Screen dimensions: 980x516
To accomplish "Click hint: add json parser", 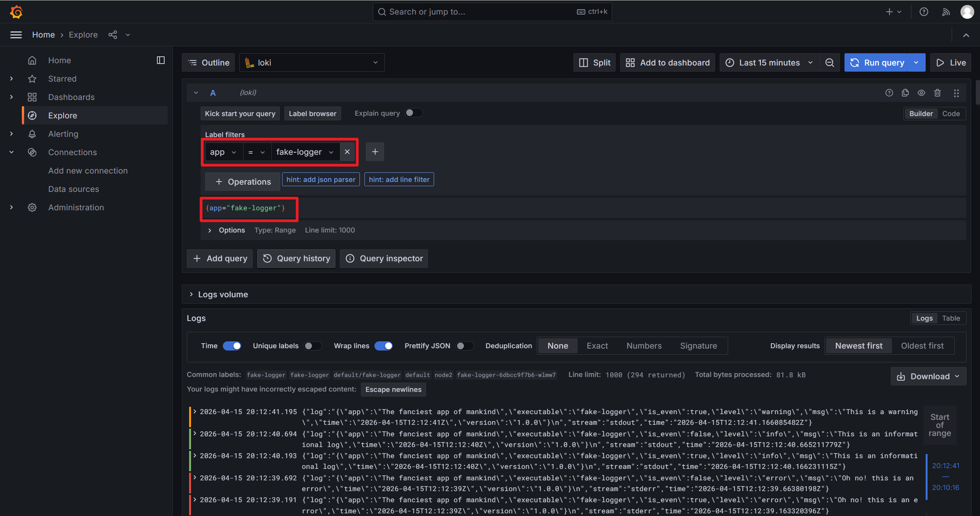I will tap(321, 179).
